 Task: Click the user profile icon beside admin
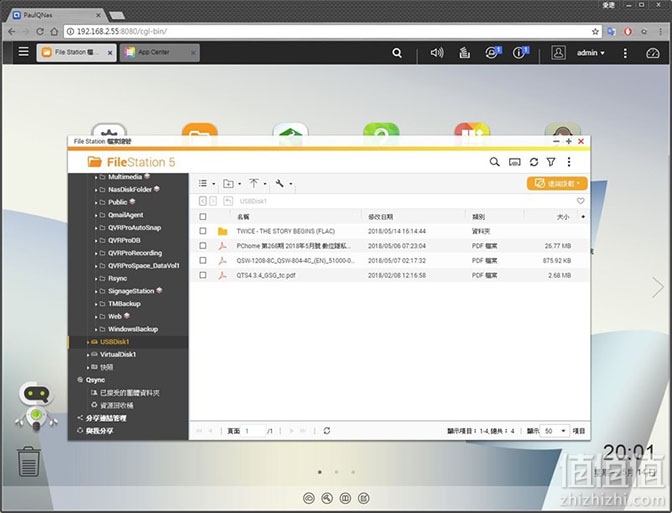558,52
